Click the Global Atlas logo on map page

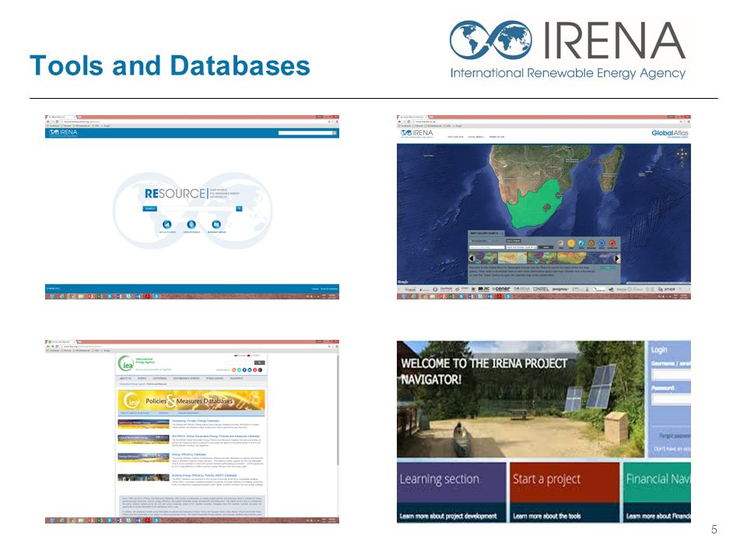pos(670,133)
